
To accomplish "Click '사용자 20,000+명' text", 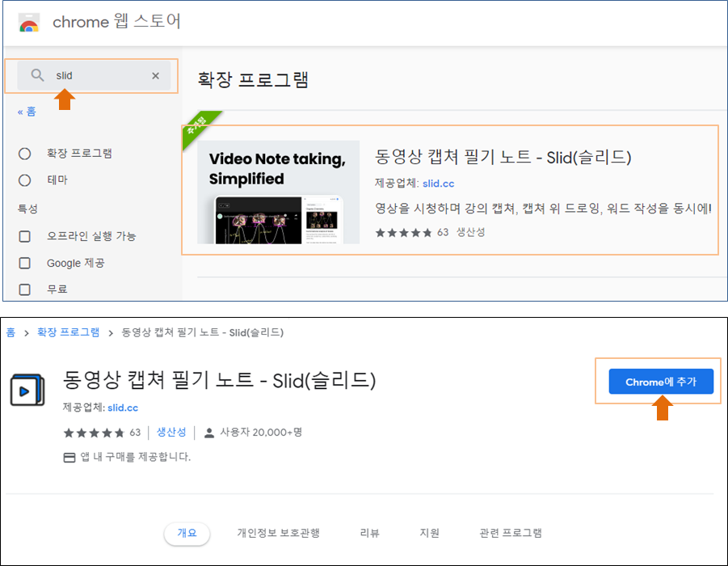I will click(261, 432).
